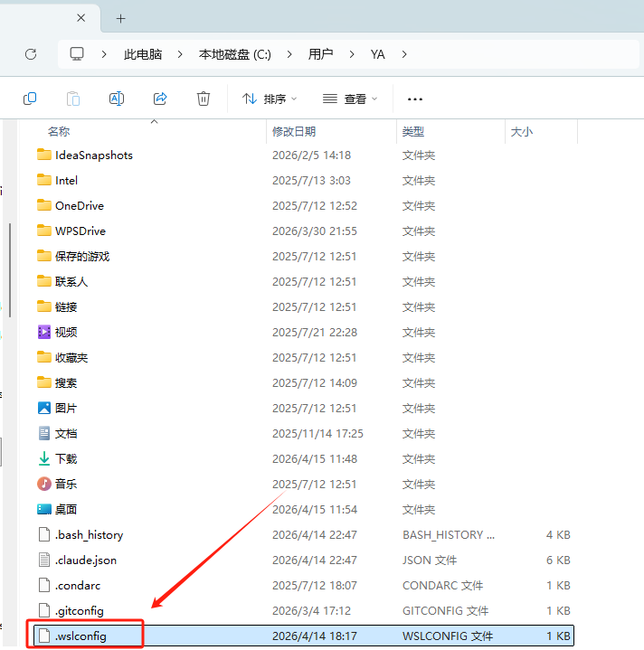Select the 视频 videos folder icon
Viewport: 644px width, 650px height.
tap(44, 332)
